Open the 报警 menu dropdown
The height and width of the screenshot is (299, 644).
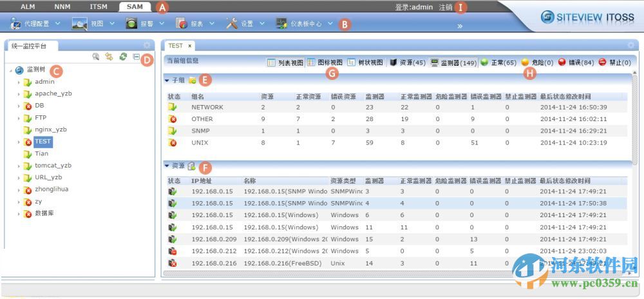click(162, 24)
